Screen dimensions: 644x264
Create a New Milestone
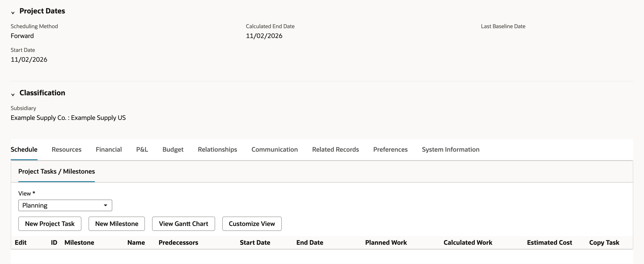click(117, 224)
